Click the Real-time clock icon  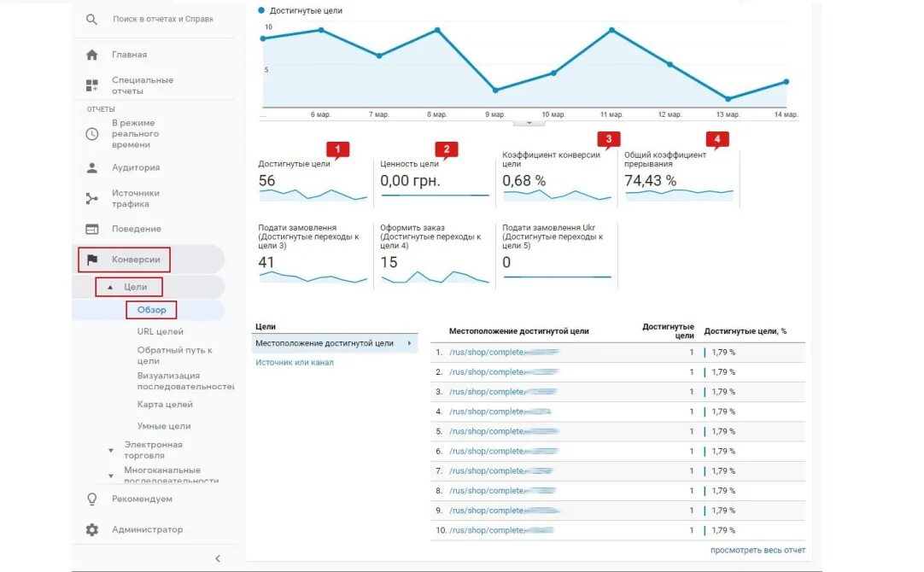tap(92, 134)
